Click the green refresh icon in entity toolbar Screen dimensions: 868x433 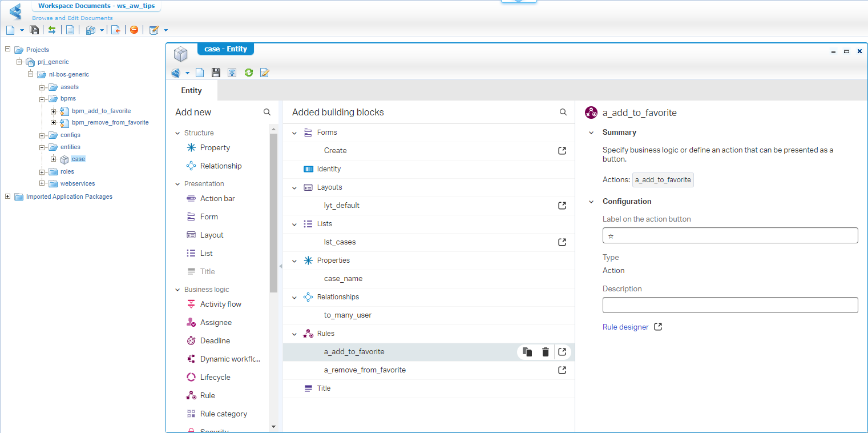coord(248,73)
